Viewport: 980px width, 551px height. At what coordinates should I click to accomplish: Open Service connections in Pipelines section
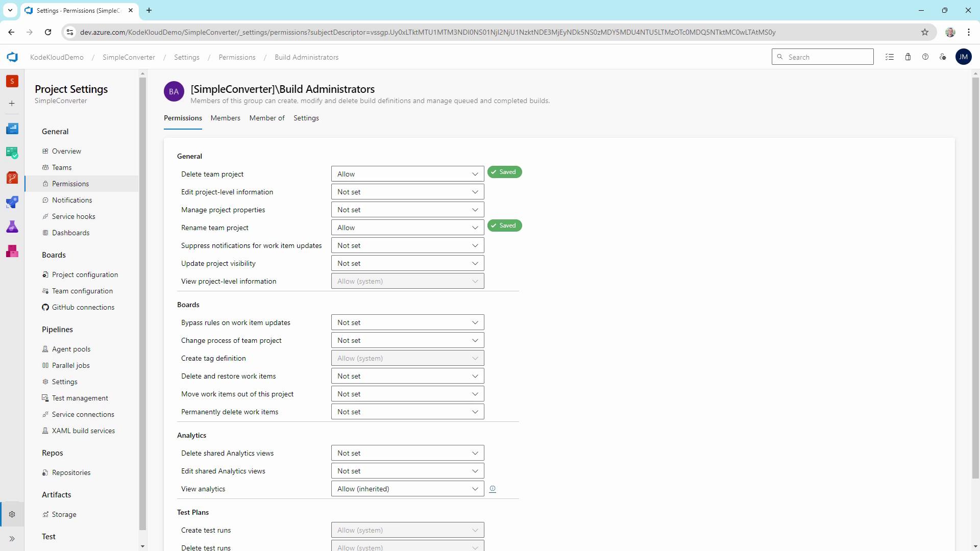[83, 414]
